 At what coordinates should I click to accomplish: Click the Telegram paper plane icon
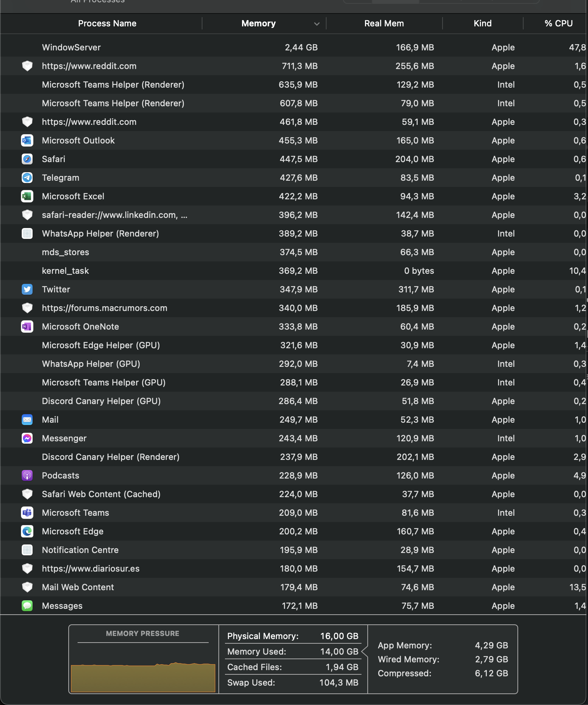point(27,178)
